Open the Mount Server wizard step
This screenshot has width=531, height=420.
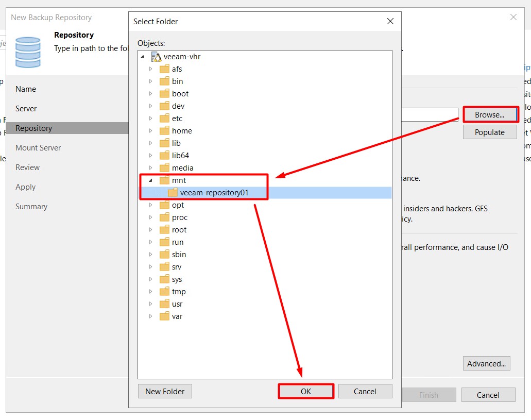tap(38, 148)
